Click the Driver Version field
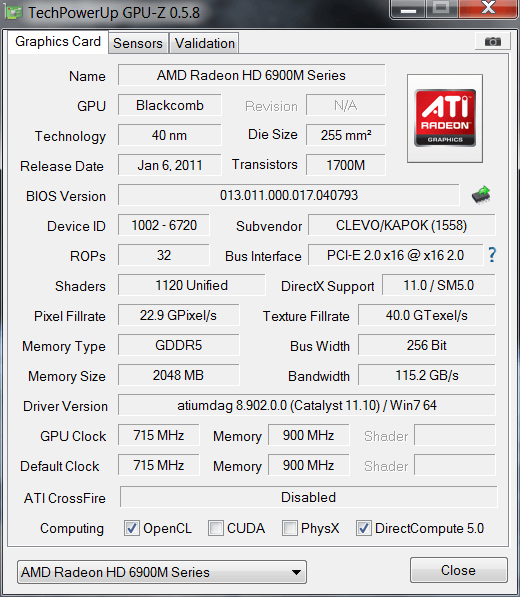 tap(307, 405)
